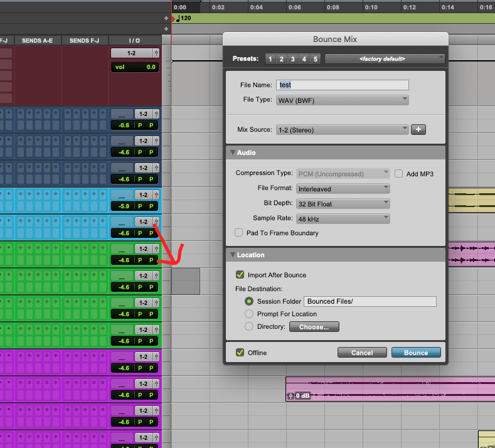Click the right pan P indicator on the -0.6 track
495x448 pixels.
151,125
